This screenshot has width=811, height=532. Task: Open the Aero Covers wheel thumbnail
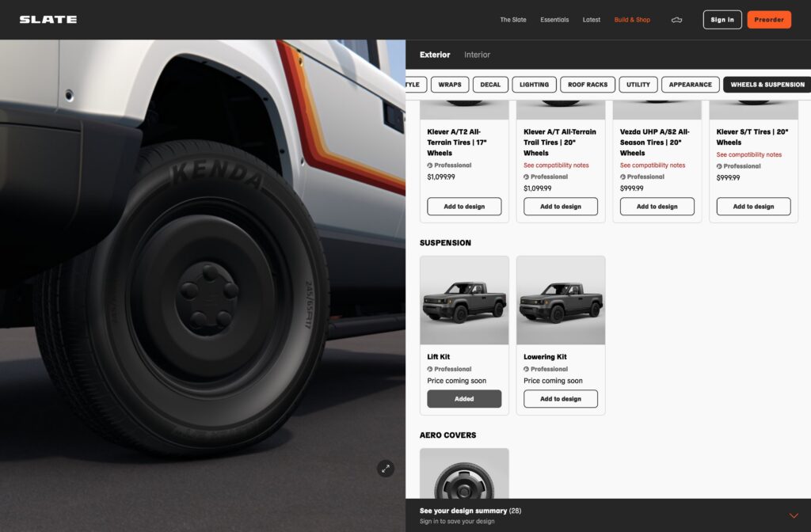(464, 473)
